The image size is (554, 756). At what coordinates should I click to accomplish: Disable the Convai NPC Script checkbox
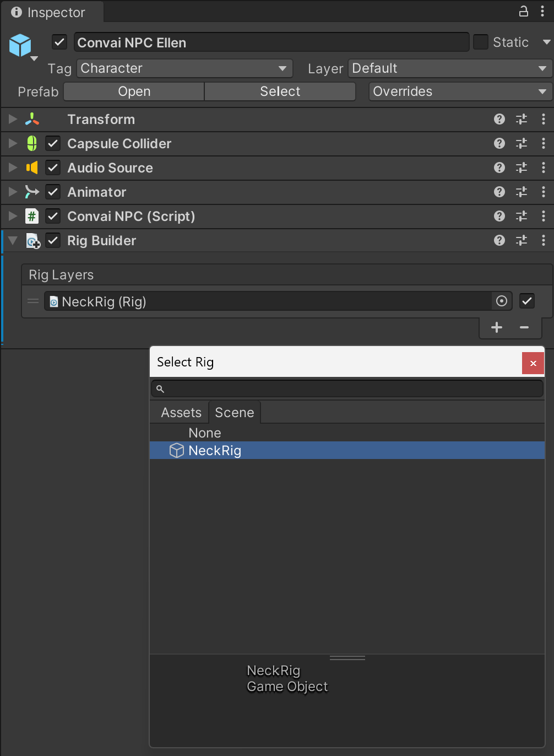tap(53, 216)
